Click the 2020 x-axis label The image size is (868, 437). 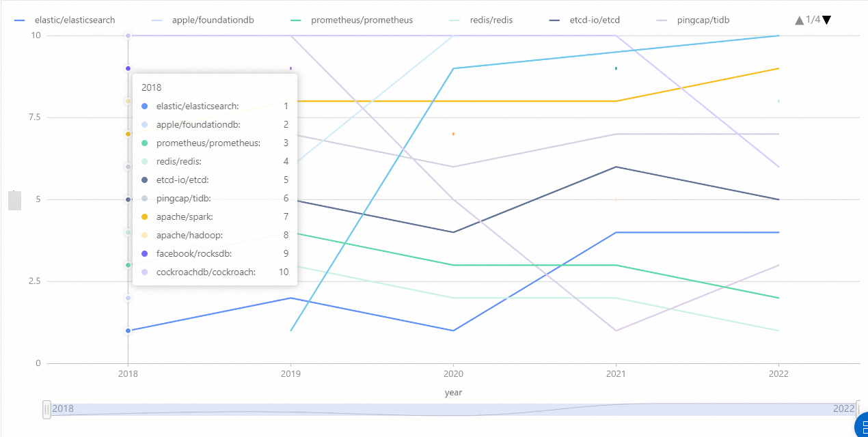point(453,373)
